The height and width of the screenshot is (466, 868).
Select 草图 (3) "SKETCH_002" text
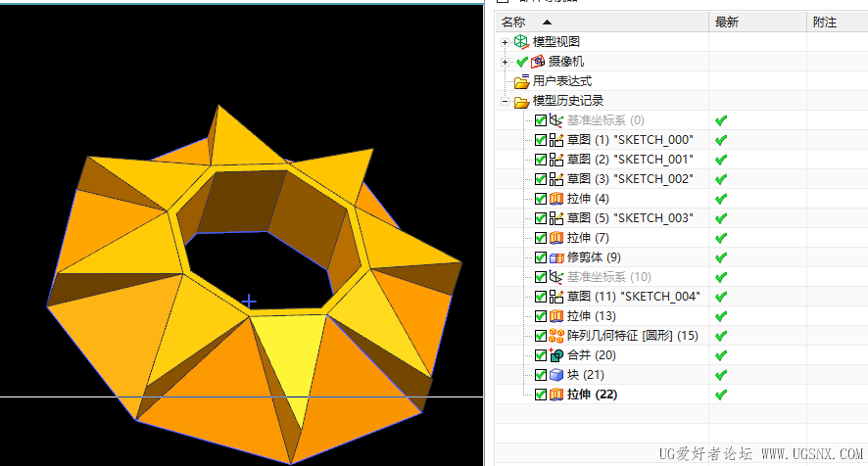tap(630, 179)
